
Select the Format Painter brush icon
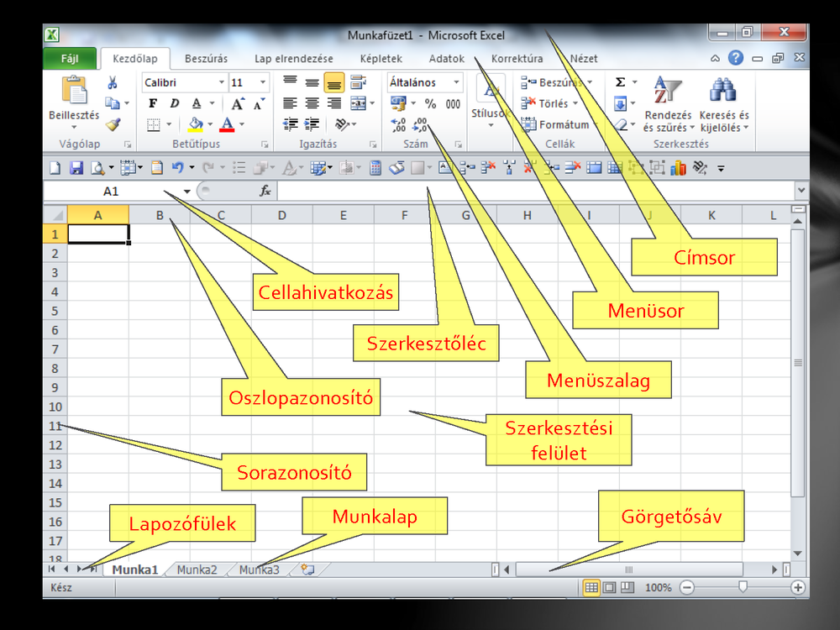pos(113,125)
